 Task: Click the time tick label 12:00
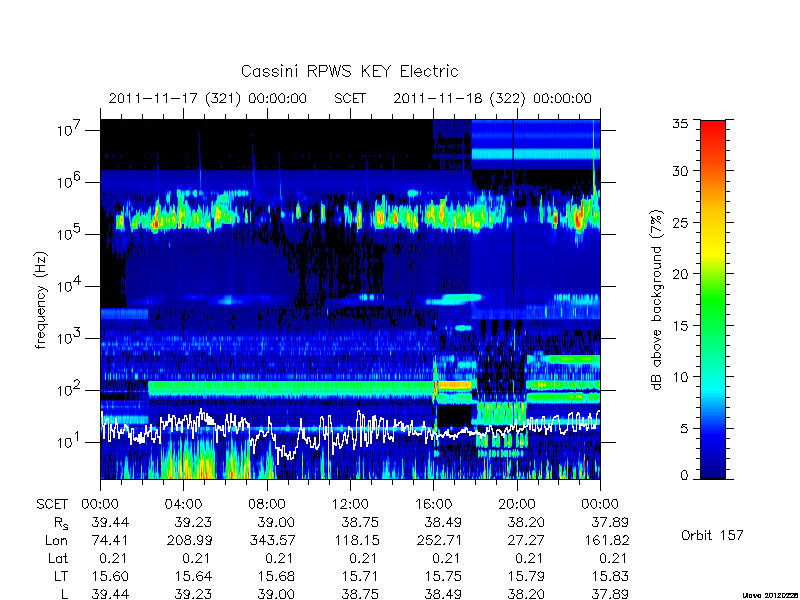pyautogui.click(x=350, y=505)
